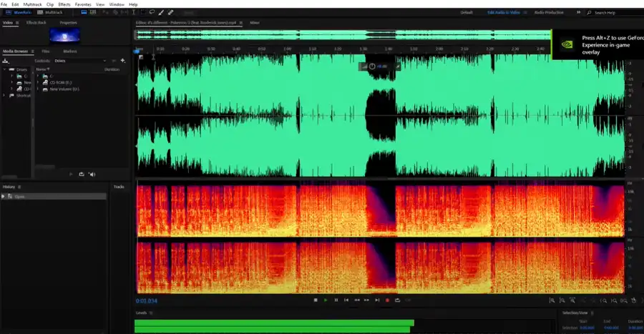
Task: Open the Multitrack menu
Action: coord(32,4)
